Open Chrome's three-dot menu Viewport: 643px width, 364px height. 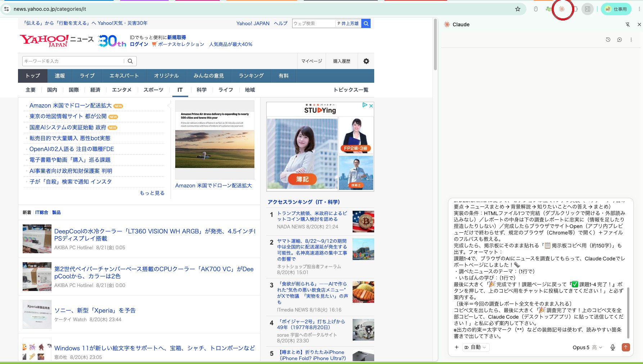pos(639,9)
